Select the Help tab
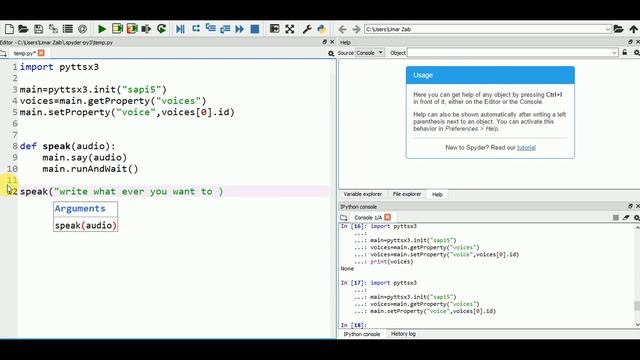The height and width of the screenshot is (360, 640). [x=437, y=194]
